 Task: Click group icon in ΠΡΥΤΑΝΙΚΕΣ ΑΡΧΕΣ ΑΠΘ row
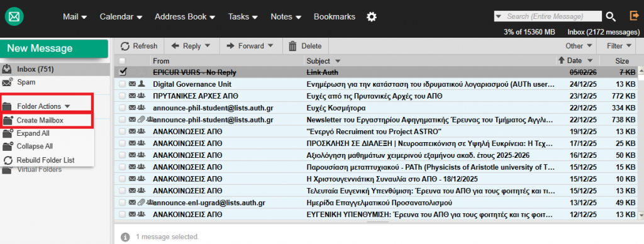tap(142, 96)
